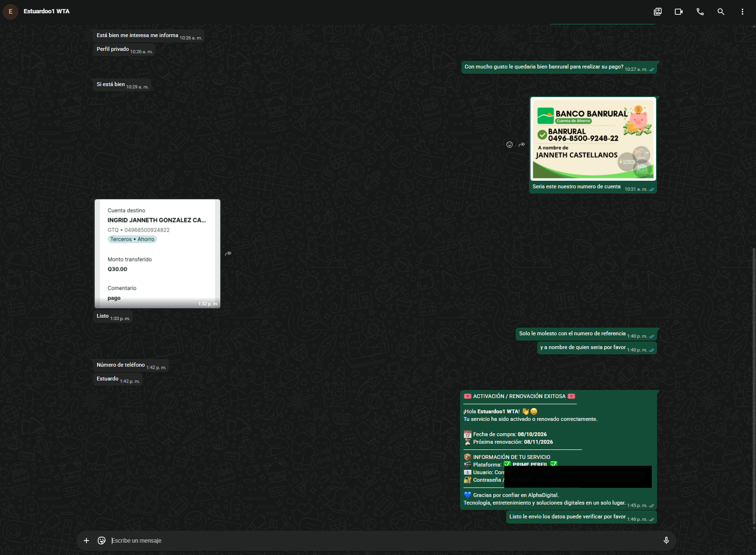
Task: Search within this chat
Action: click(x=721, y=11)
